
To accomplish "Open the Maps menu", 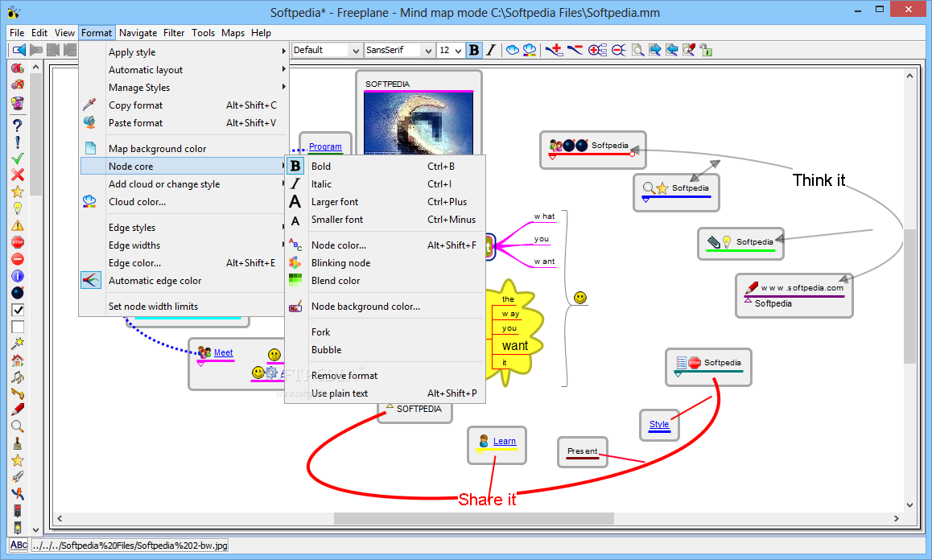I will [233, 33].
